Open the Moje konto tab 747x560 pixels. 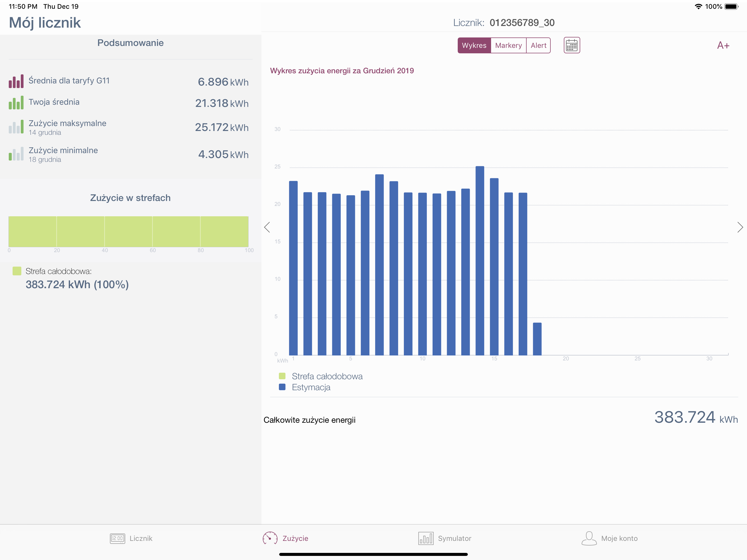point(609,538)
